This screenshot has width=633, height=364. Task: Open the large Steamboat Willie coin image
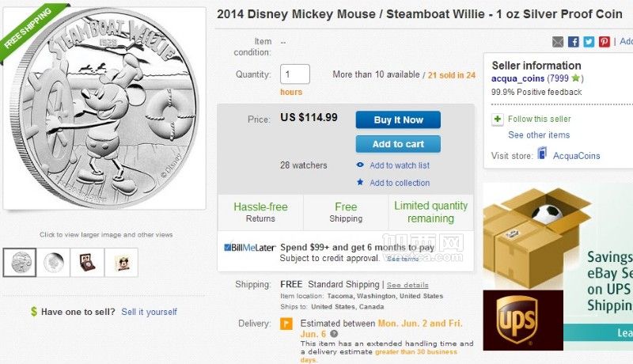click(x=104, y=108)
